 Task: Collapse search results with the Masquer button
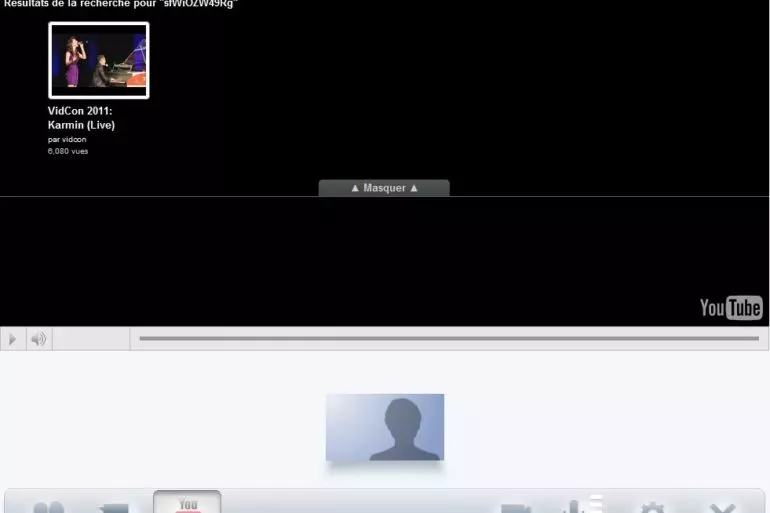(x=384, y=188)
